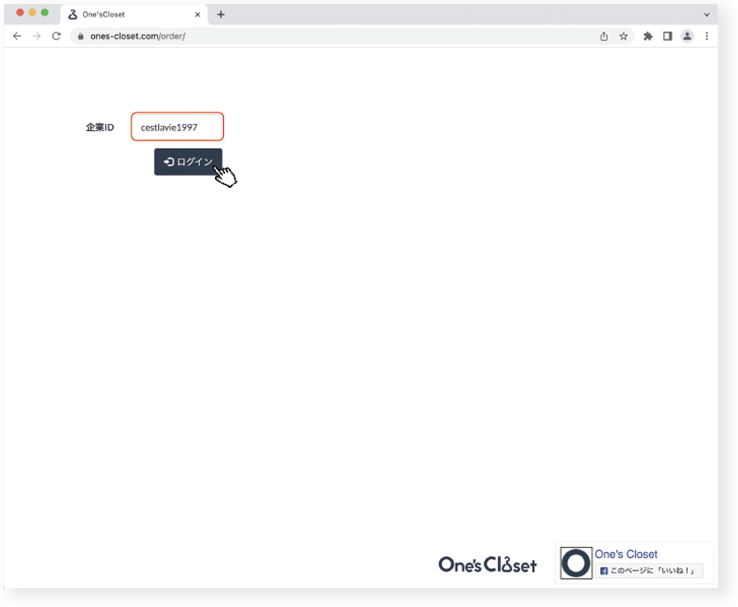Open the extensions puzzle icon
The height and width of the screenshot is (607, 738).
(648, 36)
